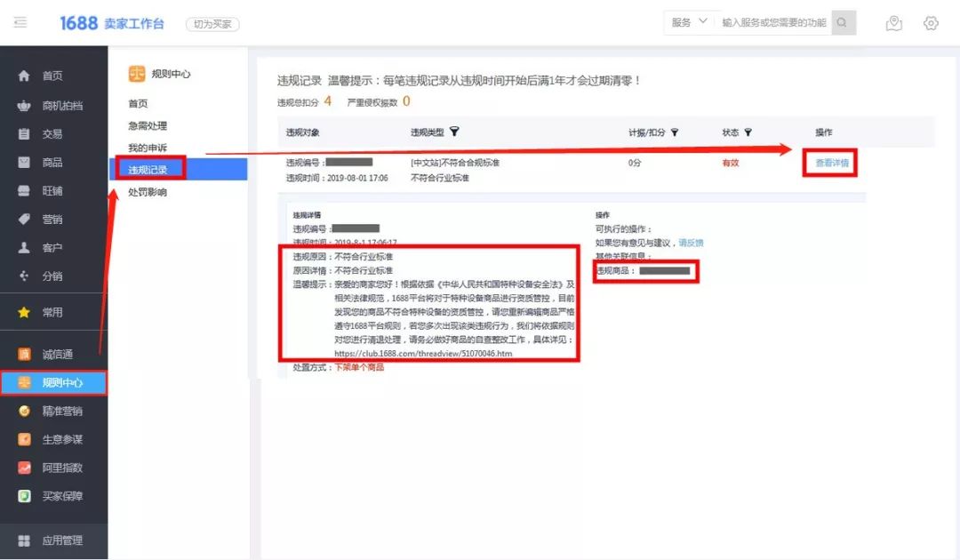This screenshot has height=560, width=960.
Task: Filter by 计据/扣分 column funnel icon
Action: (x=675, y=132)
